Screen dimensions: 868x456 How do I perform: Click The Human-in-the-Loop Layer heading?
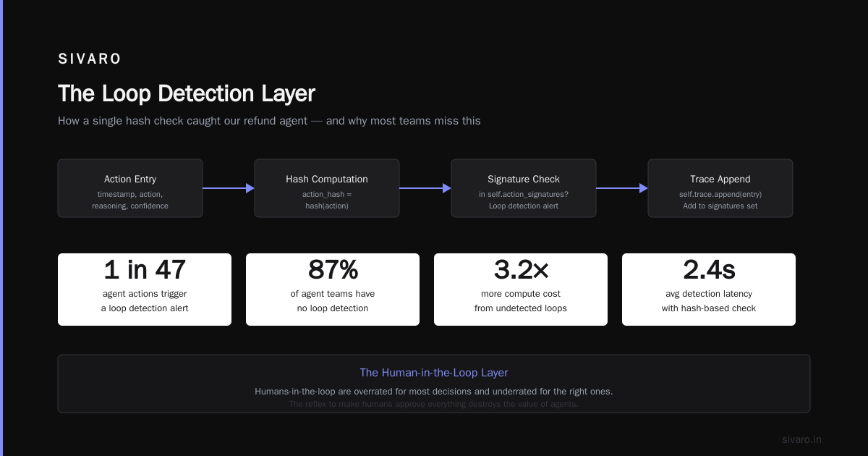pyautogui.click(x=434, y=373)
